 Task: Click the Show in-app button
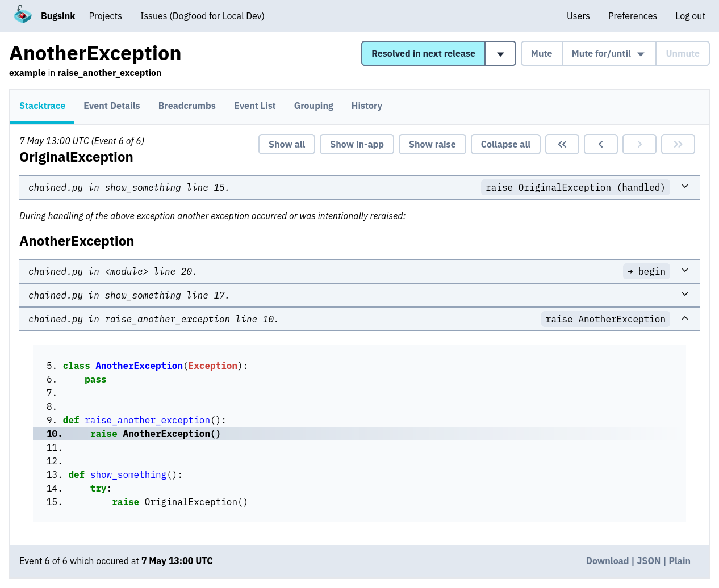[357, 144]
